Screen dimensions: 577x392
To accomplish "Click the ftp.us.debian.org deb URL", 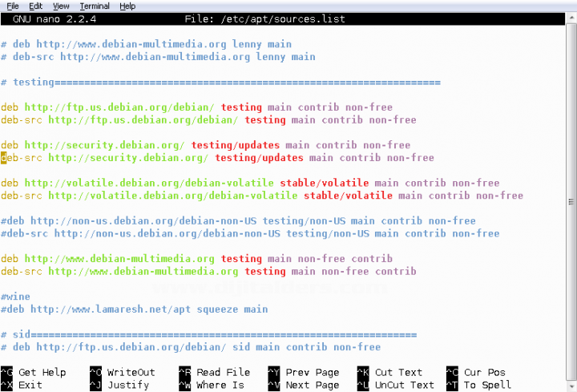I will 119,107.
